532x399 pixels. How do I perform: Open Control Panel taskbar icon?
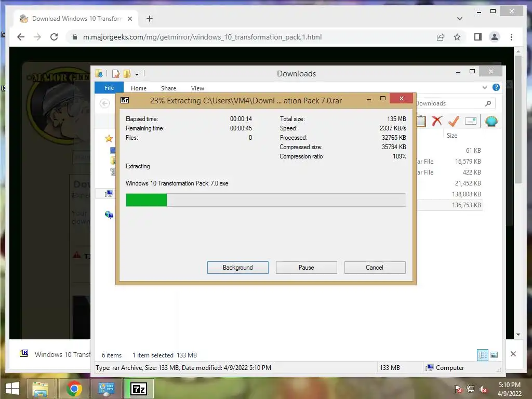click(x=106, y=389)
